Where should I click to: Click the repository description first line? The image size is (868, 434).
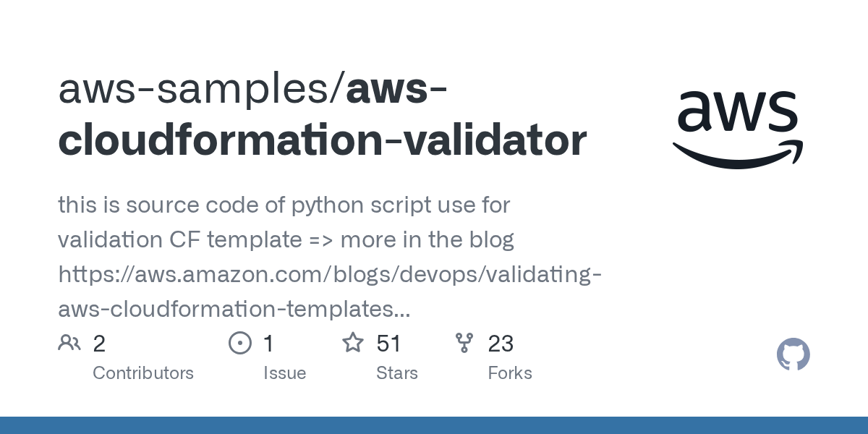284,205
